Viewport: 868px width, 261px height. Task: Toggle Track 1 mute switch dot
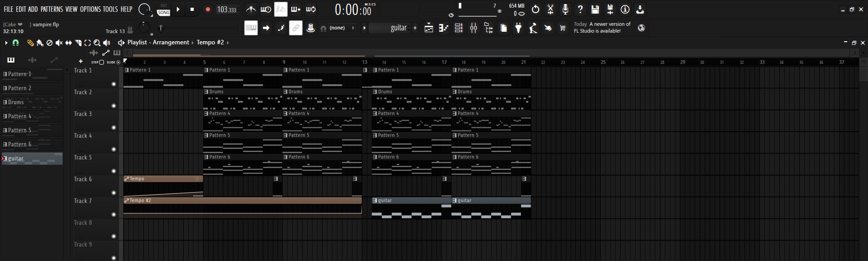point(114,84)
